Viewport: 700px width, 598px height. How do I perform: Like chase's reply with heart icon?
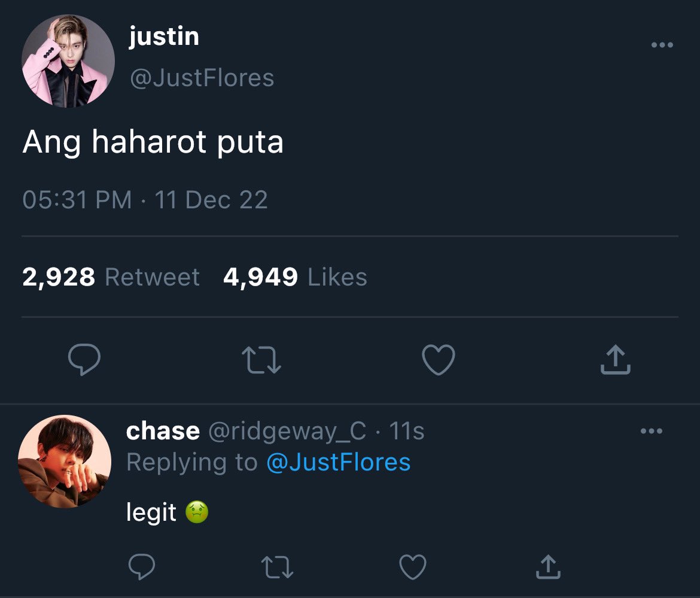coord(412,567)
